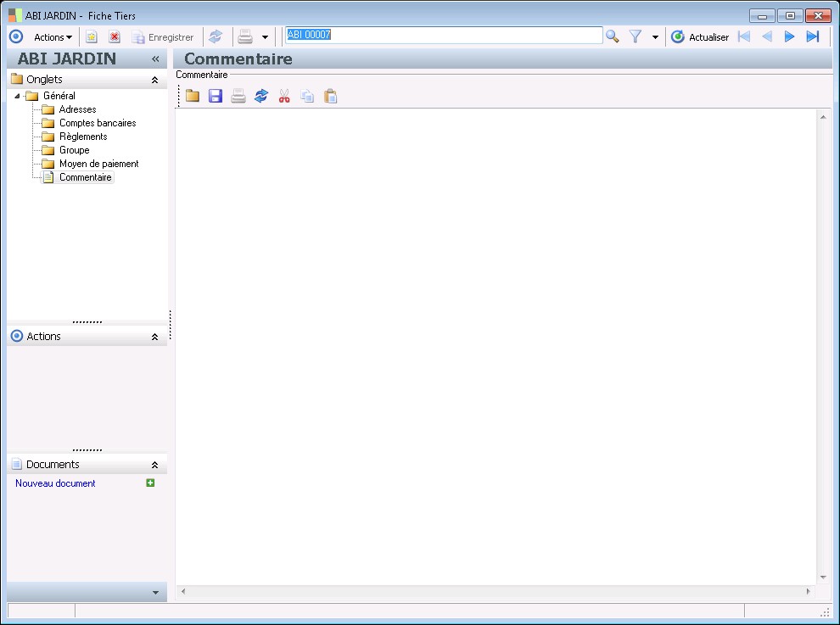Viewport: 840px width, 625px height.
Task: Click the main toolbar printer icon
Action: pyautogui.click(x=245, y=37)
